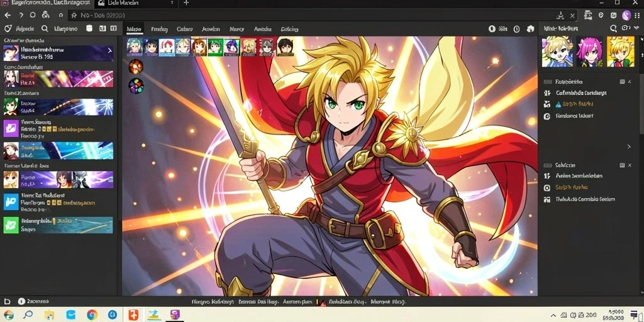Click the orange swirl orb icon
The width and height of the screenshot is (644, 322).
click(136, 66)
